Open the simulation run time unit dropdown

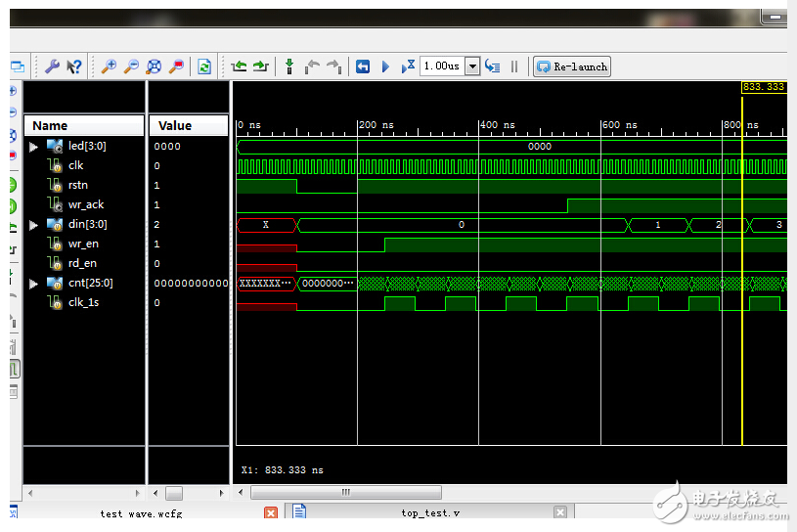(472, 66)
